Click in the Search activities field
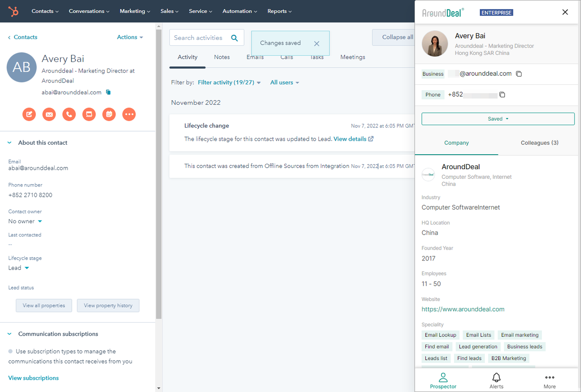The image size is (581, 392). pyautogui.click(x=199, y=38)
